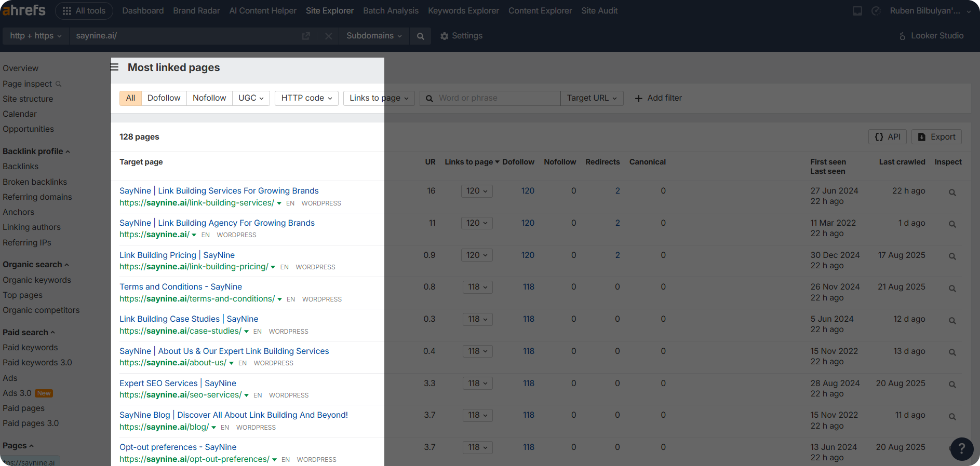The height and width of the screenshot is (466, 980).
Task: Click the Ahrefs logo
Action: (x=24, y=10)
